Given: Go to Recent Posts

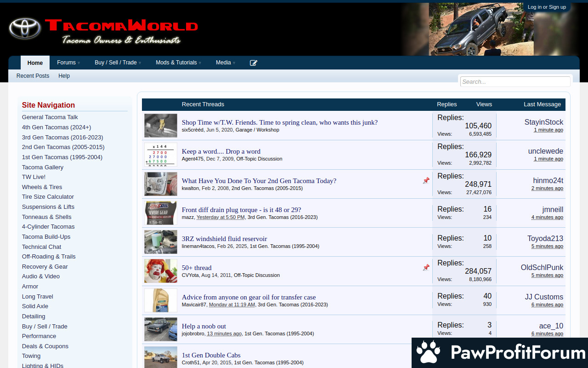Looking at the screenshot, I should coord(33,76).
